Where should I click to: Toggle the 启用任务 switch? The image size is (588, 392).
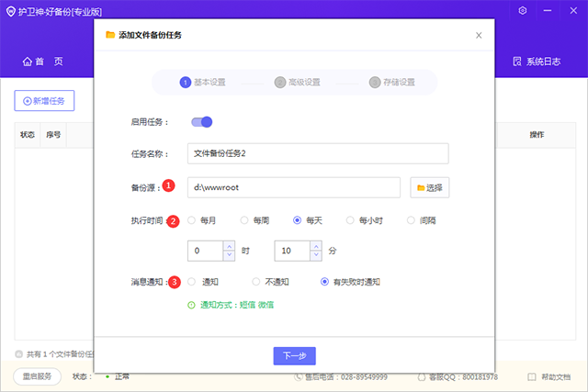tap(202, 122)
